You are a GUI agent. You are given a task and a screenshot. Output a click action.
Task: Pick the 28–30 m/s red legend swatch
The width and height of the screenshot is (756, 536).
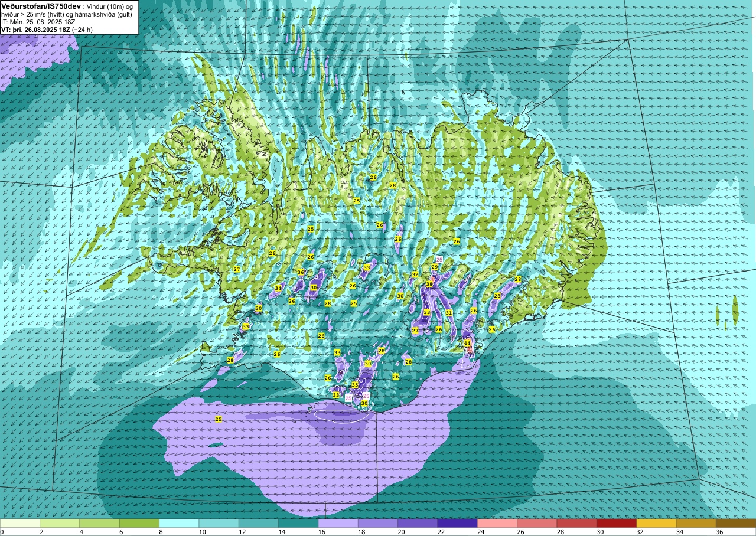pos(576,523)
